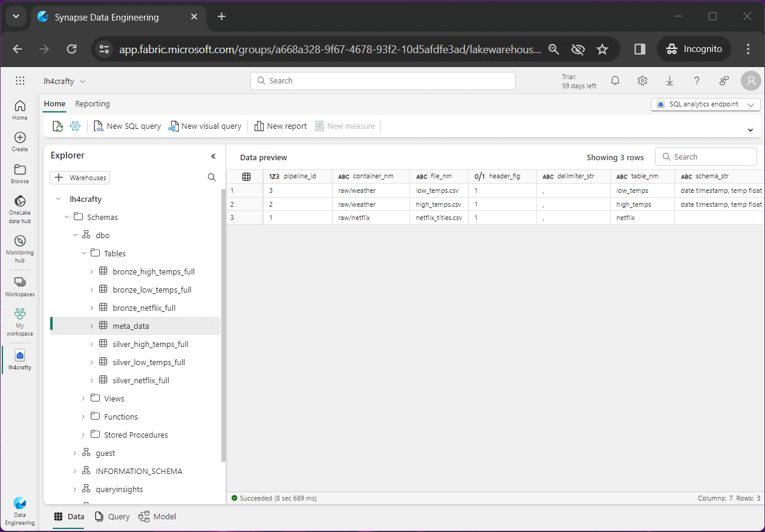
Task: Expand the bronze_netflix_full table node
Action: [92, 308]
